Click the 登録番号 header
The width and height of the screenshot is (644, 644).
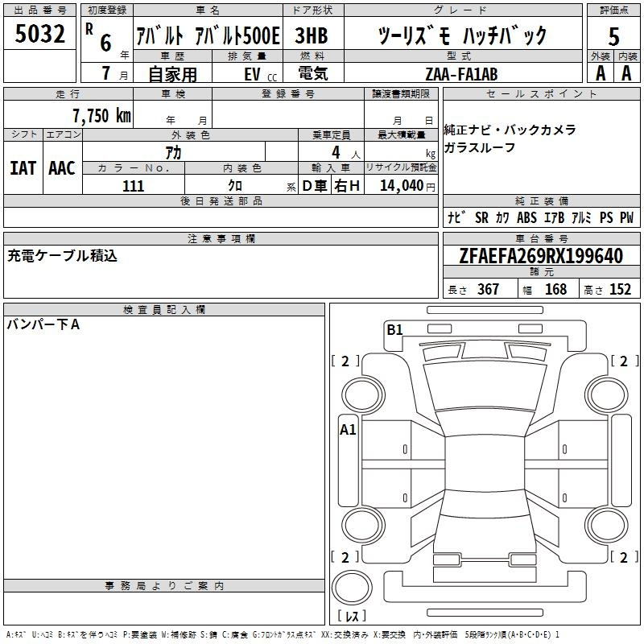point(288,93)
